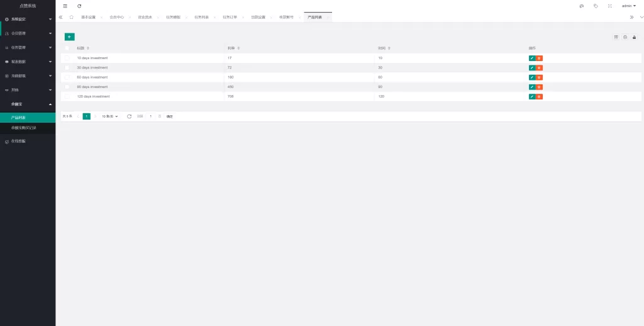
Task: Click the green add product plus button
Action: pyautogui.click(x=69, y=37)
